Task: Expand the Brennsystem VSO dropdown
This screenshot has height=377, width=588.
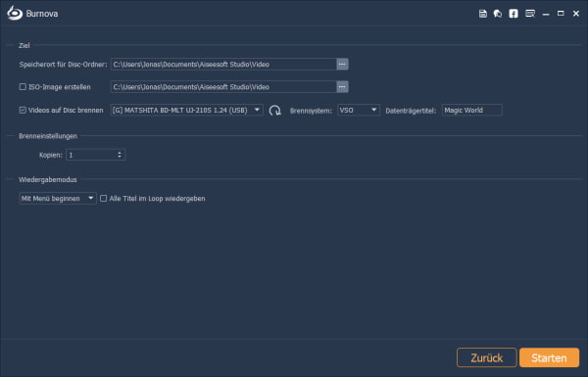Action: click(359, 111)
